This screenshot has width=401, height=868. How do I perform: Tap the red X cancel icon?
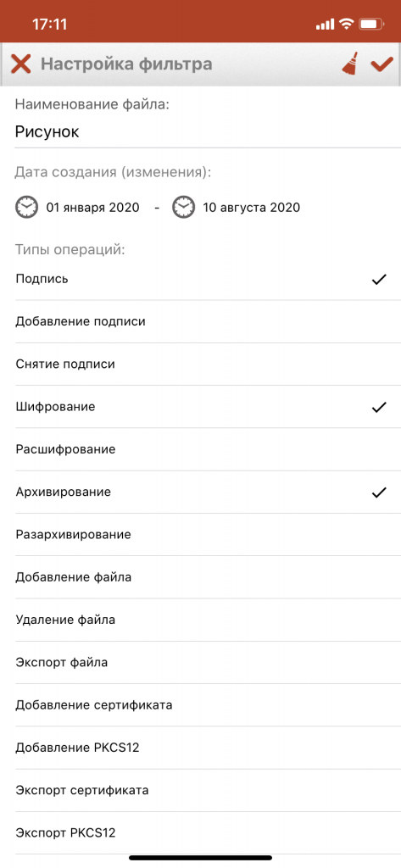coord(21,64)
